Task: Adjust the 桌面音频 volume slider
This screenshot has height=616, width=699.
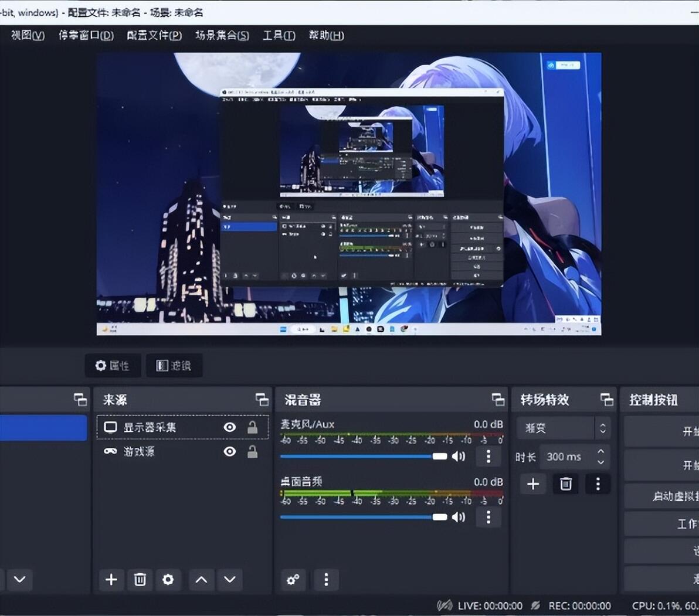Action: coord(364,517)
